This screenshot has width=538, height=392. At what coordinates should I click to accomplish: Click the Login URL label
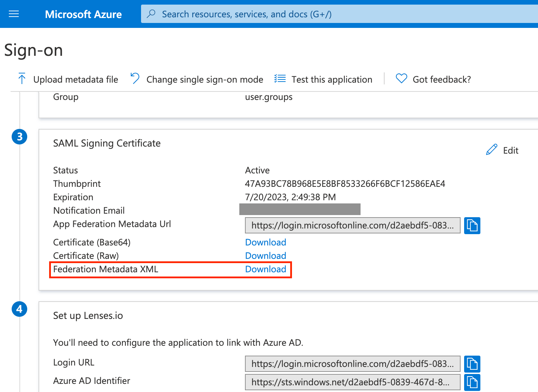tap(74, 362)
